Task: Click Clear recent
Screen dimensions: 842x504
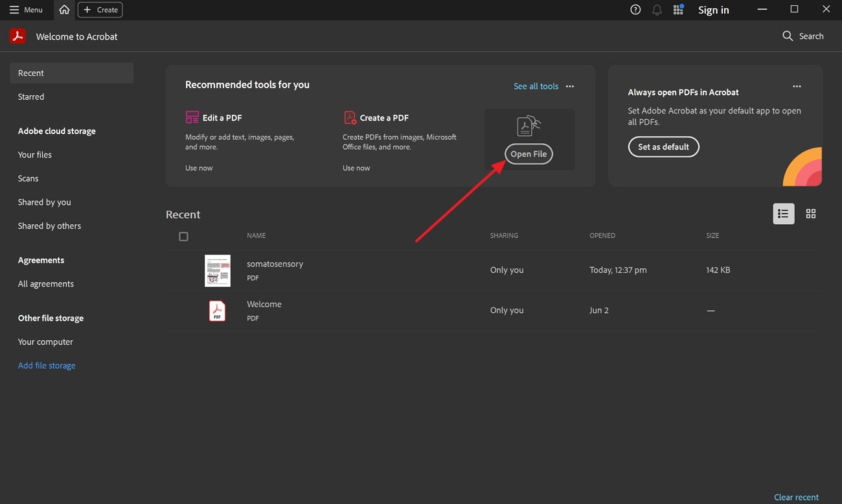Action: [x=796, y=497]
